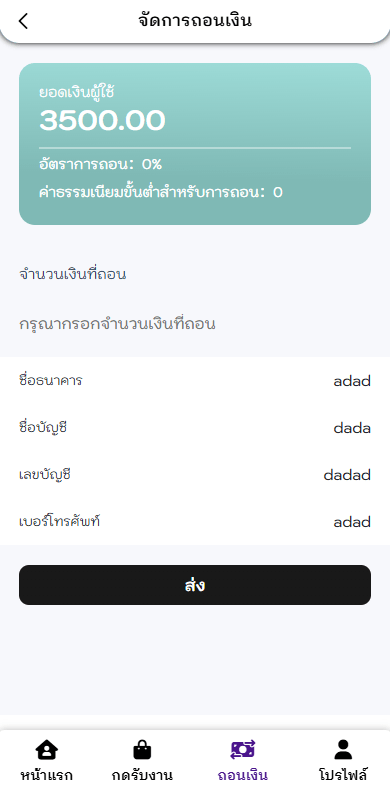Screen dimensions: 390x791
Task: Click the ชื่อธนาคาร row value adad
Action: [x=352, y=381]
